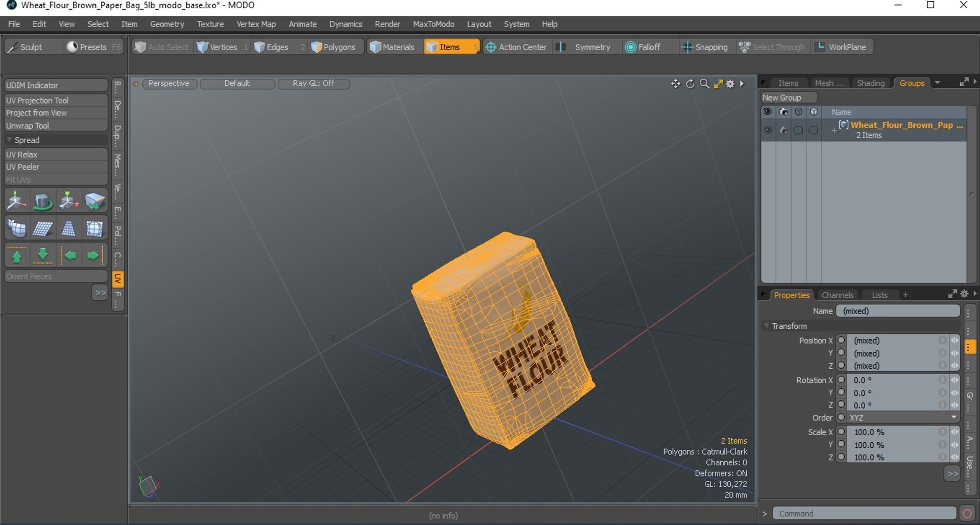The height and width of the screenshot is (525, 980).
Task: Open the Geometry menu
Action: pos(167,24)
